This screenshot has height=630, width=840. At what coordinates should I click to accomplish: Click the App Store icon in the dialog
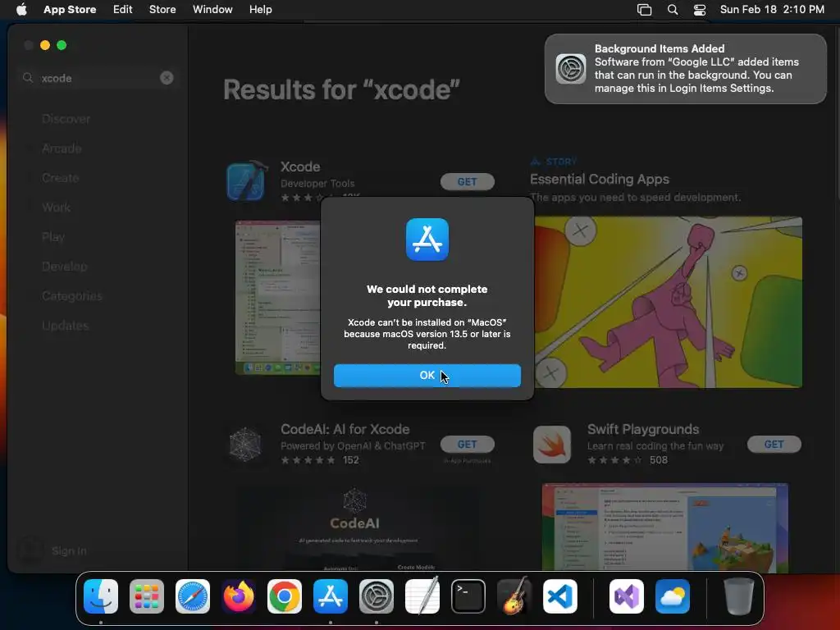pos(427,240)
